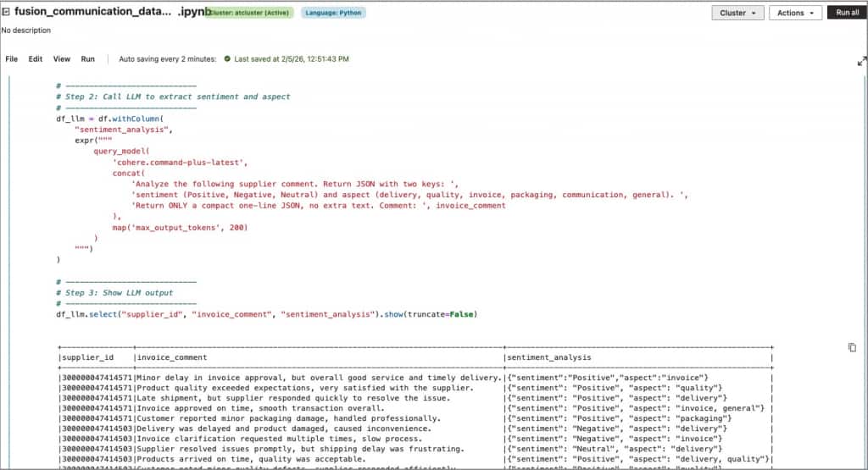
Task: Click the 'Late shipment, but supplier responded' row
Action: point(415,397)
